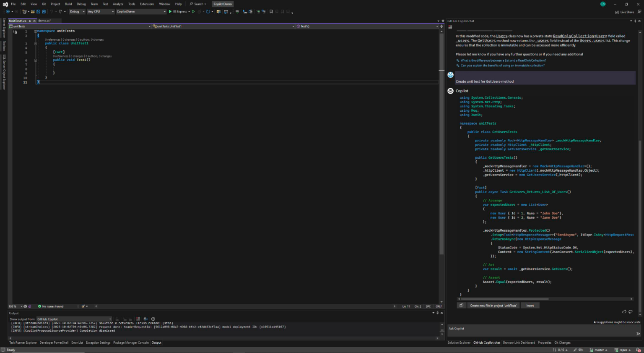The width and height of the screenshot is (644, 353).
Task: Click the Undo arrow icon
Action: coord(51,11)
